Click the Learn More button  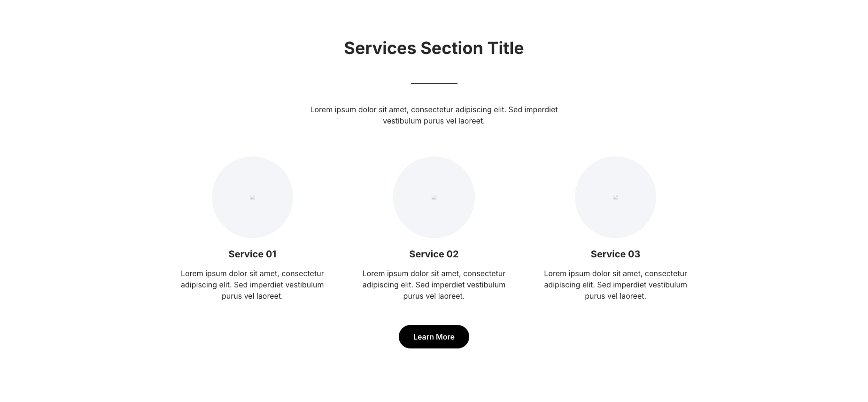(x=434, y=336)
